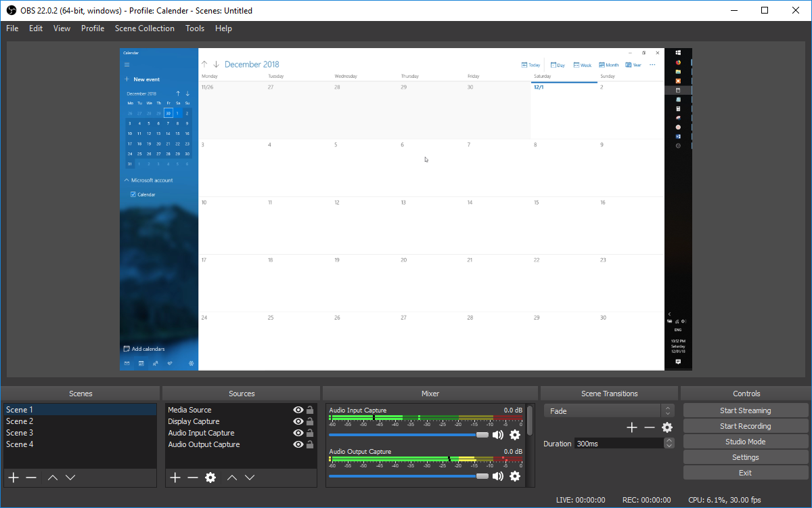The image size is (812, 508).
Task: Click the Start Streaming button
Action: 745,410
